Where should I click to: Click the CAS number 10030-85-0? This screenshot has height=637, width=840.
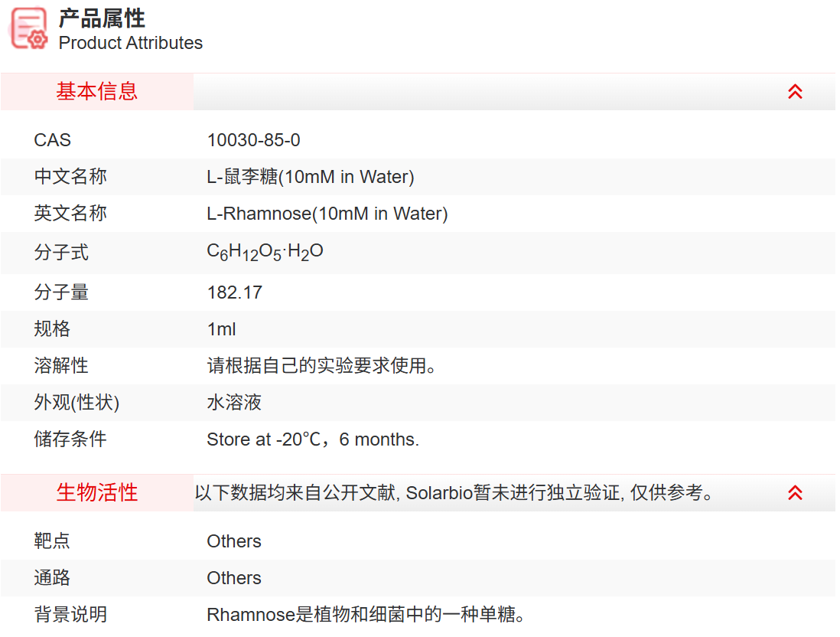[254, 140]
